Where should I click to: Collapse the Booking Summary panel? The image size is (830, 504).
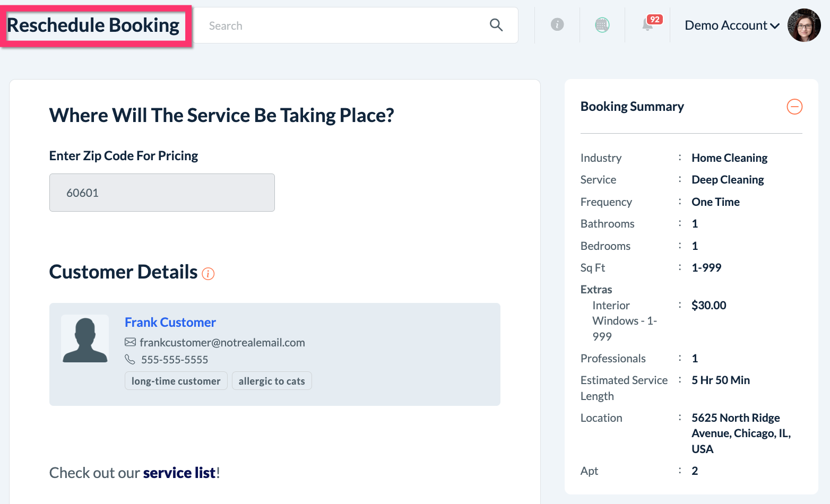[x=794, y=107]
